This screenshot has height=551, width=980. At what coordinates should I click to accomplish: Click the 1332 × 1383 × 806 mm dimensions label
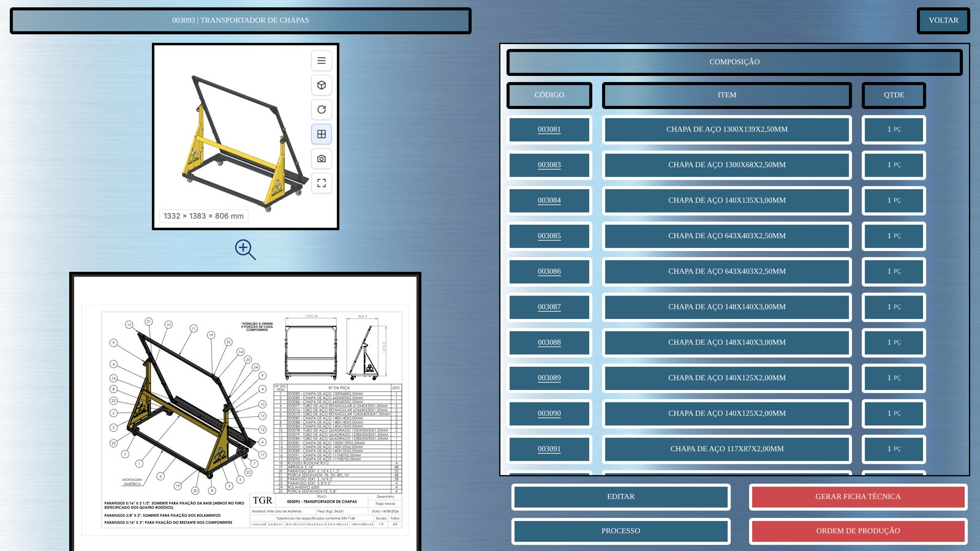(203, 216)
